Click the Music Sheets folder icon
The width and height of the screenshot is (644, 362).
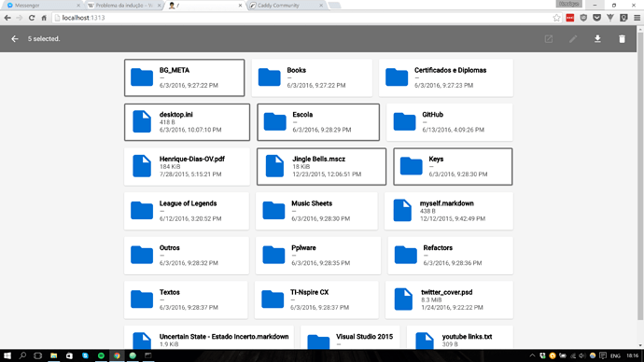(x=273, y=210)
